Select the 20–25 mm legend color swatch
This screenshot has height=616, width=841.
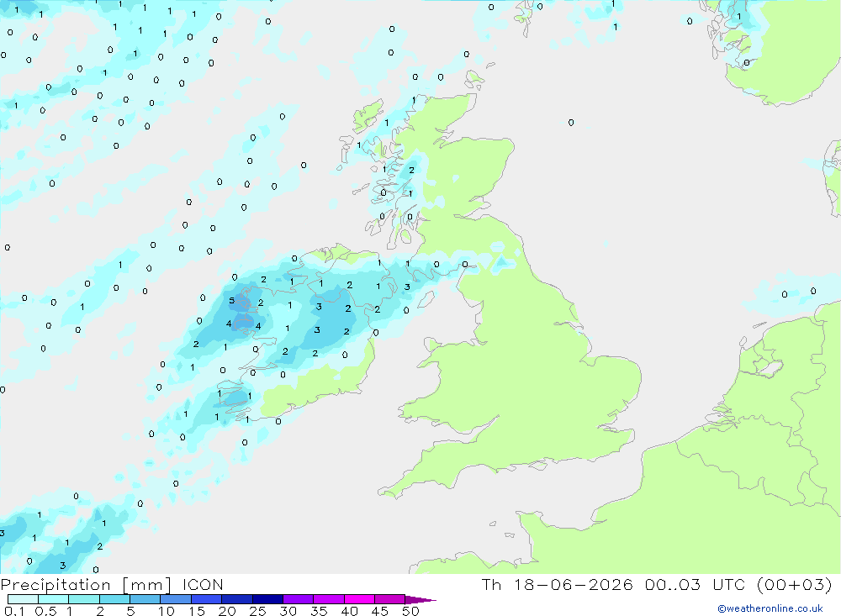pos(237,599)
